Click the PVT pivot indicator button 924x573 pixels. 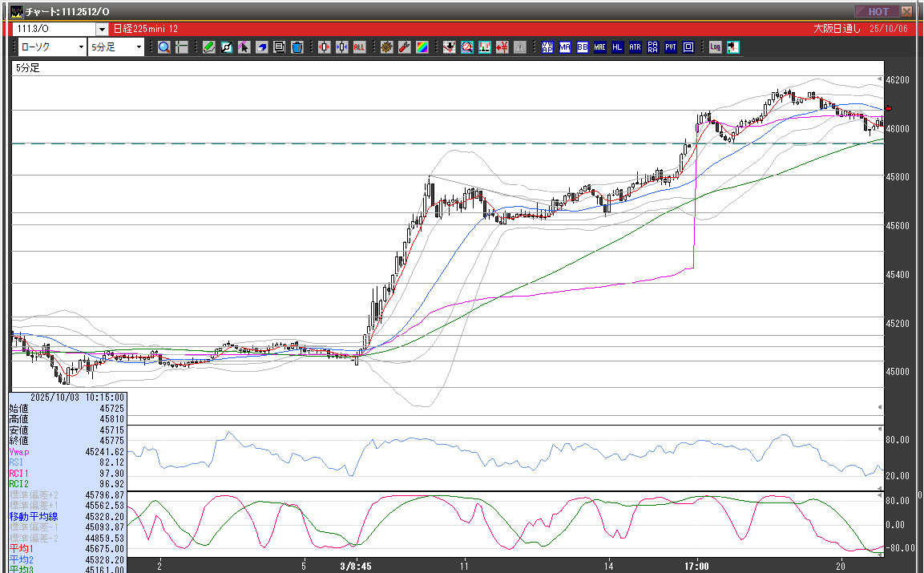671,47
